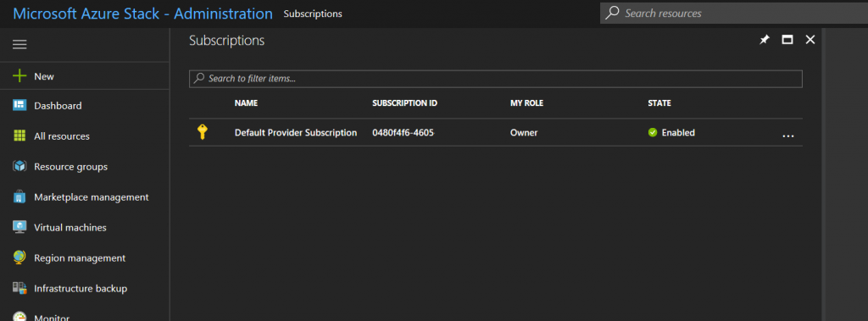Click subscription ID 0480f4f6-4605
Image resolution: width=868 pixels, height=321 pixels.
[403, 133]
